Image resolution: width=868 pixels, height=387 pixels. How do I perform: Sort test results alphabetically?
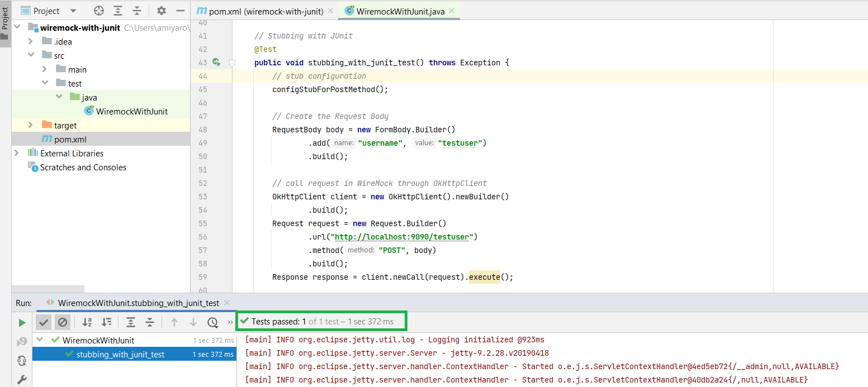pyautogui.click(x=87, y=322)
